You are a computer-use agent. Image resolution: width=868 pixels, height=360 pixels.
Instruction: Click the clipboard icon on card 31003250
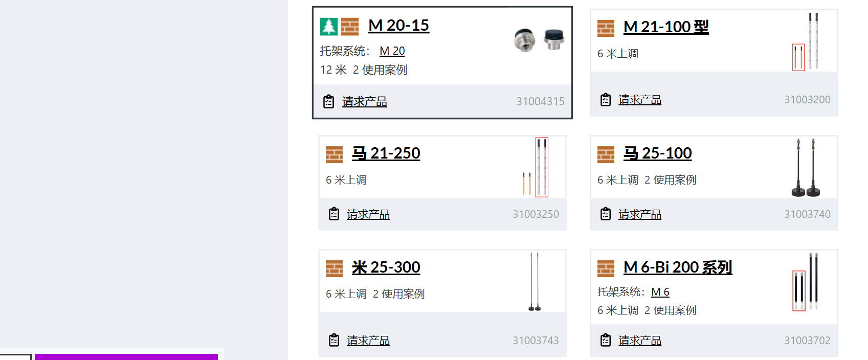[x=334, y=214]
